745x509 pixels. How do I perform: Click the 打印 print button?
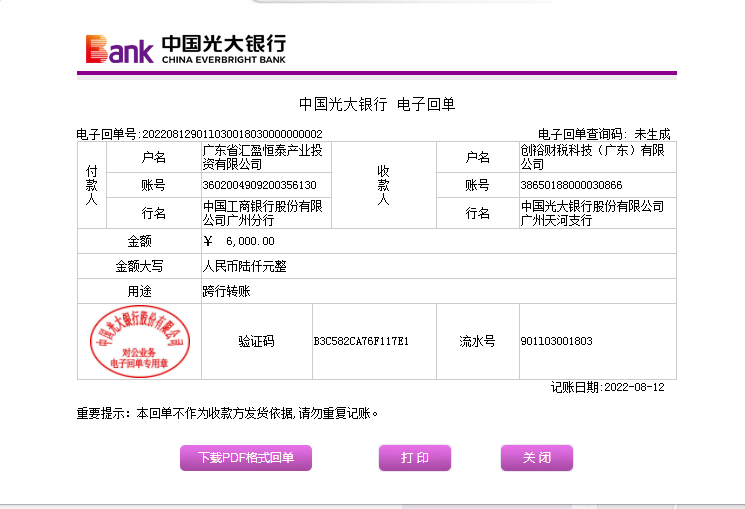point(415,458)
